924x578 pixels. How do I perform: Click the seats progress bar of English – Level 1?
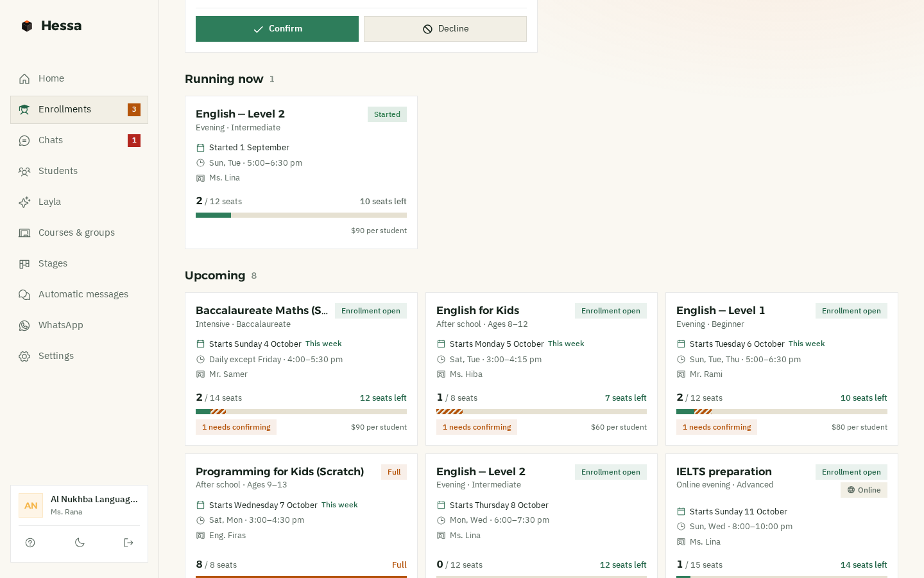click(x=782, y=412)
